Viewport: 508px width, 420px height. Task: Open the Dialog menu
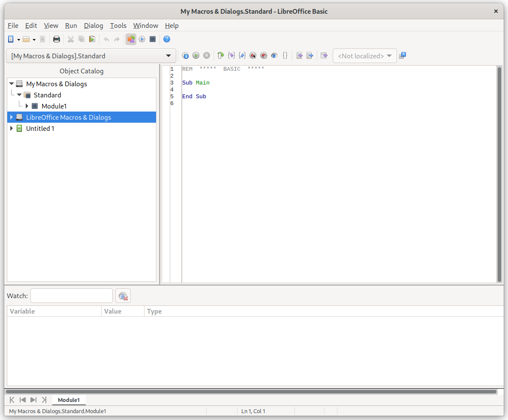pyautogui.click(x=93, y=26)
